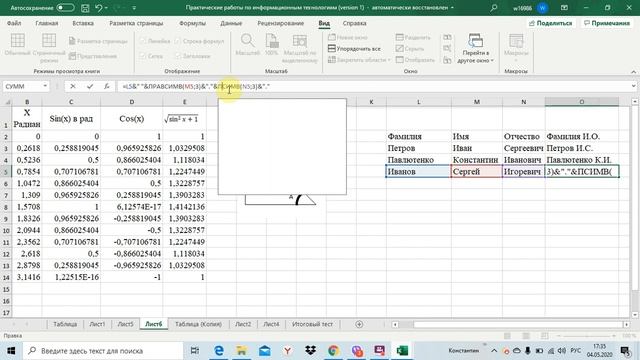
Task: Click Упорядочить все
Action: pos(354,49)
